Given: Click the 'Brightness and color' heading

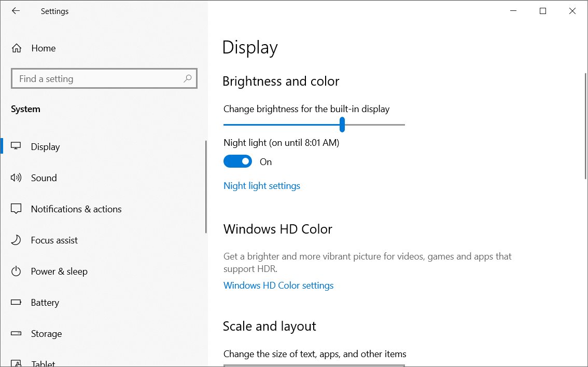Looking at the screenshot, I should (x=281, y=81).
